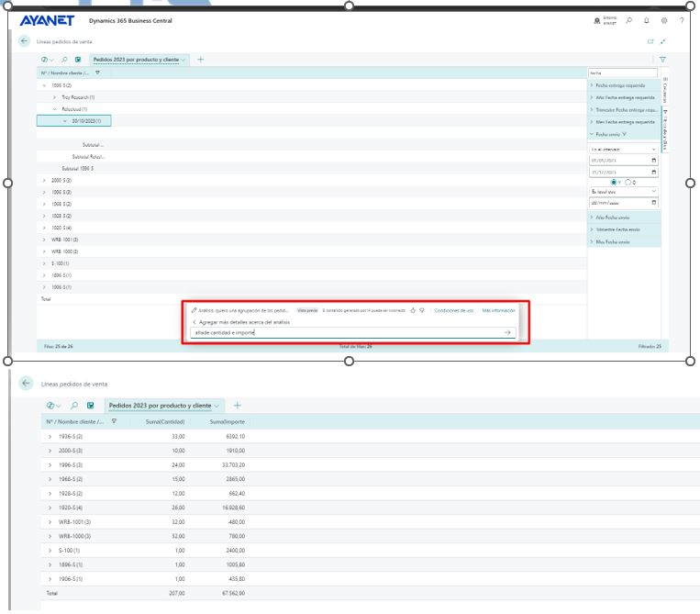Click the help question mark icon
Viewport: 700px width, 614px height.
(x=682, y=20)
